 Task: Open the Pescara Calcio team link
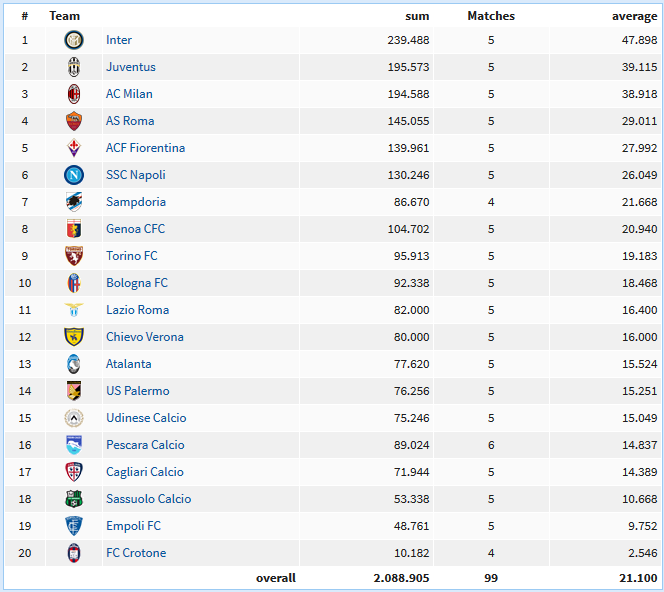(x=145, y=445)
